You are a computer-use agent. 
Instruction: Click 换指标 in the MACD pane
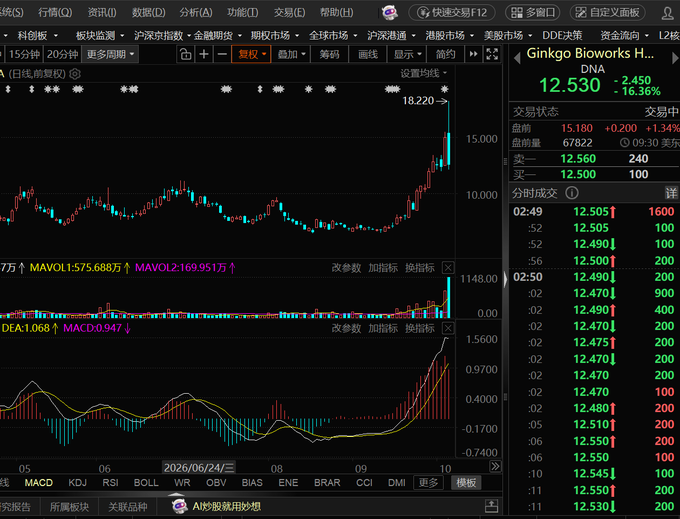[420, 329]
